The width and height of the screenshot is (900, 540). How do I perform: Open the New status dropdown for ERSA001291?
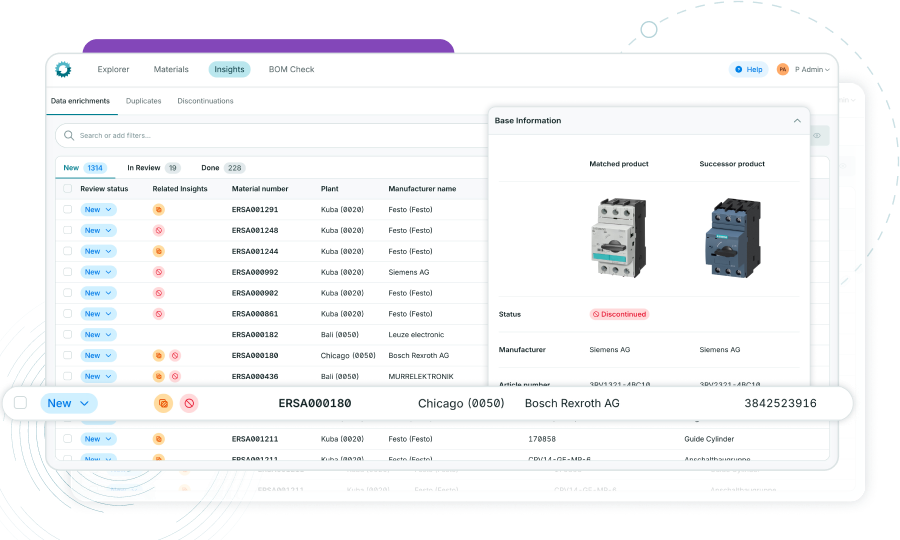point(98,209)
